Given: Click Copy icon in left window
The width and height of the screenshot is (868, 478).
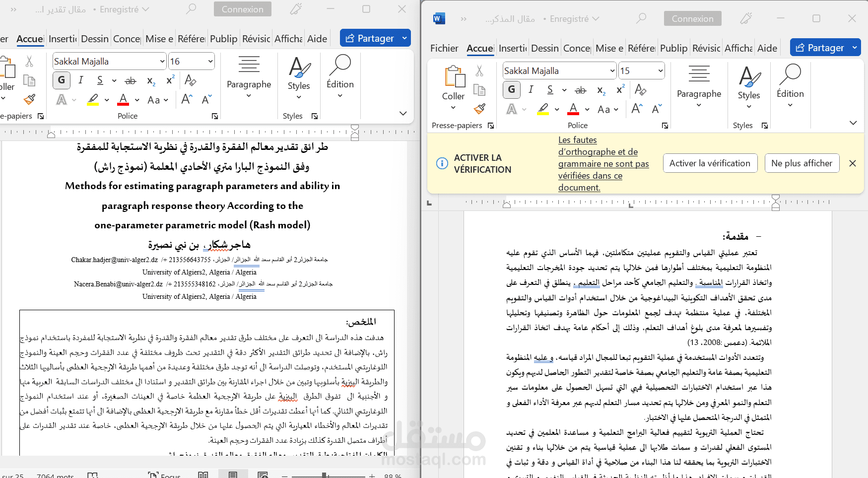Looking at the screenshot, I should [x=29, y=80].
